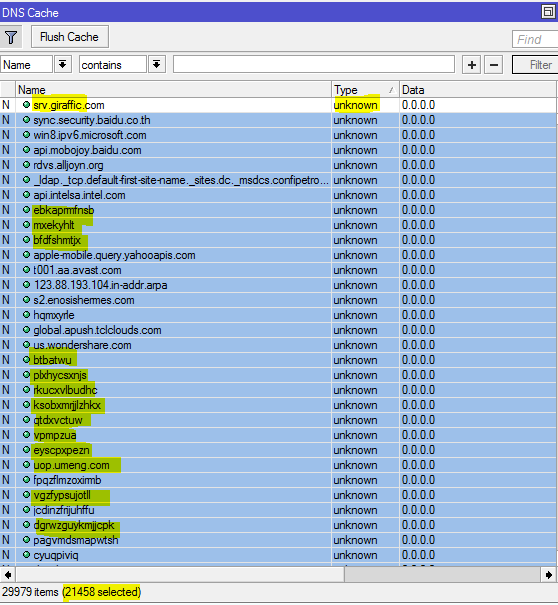The image size is (558, 605).
Task: Click the filter value text field
Action: click(314, 64)
